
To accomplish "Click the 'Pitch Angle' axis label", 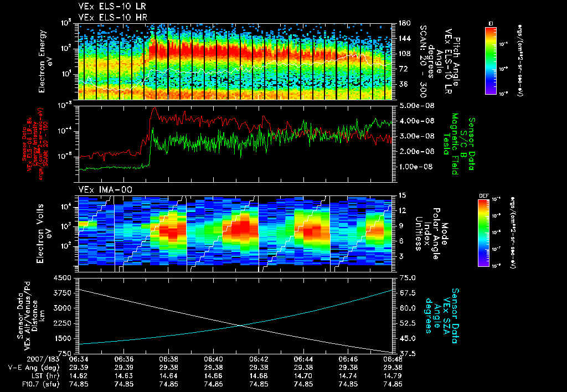I will pyautogui.click(x=457, y=61).
